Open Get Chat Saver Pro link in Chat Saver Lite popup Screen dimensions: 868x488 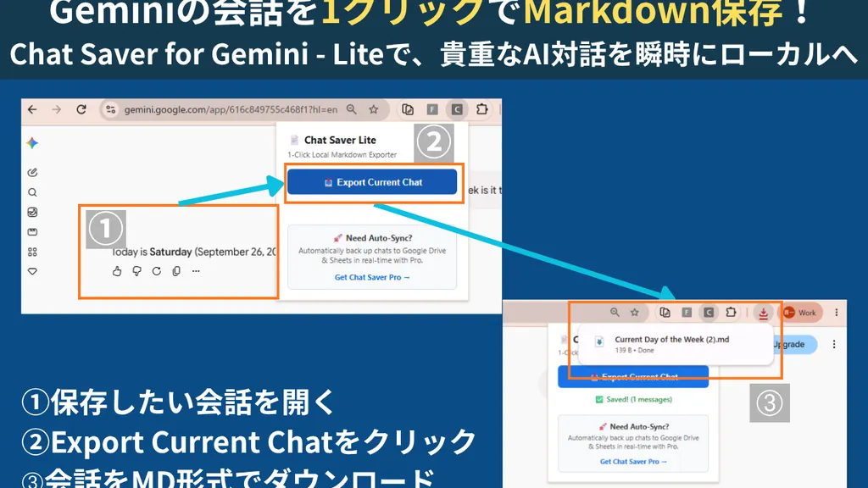[372, 277]
